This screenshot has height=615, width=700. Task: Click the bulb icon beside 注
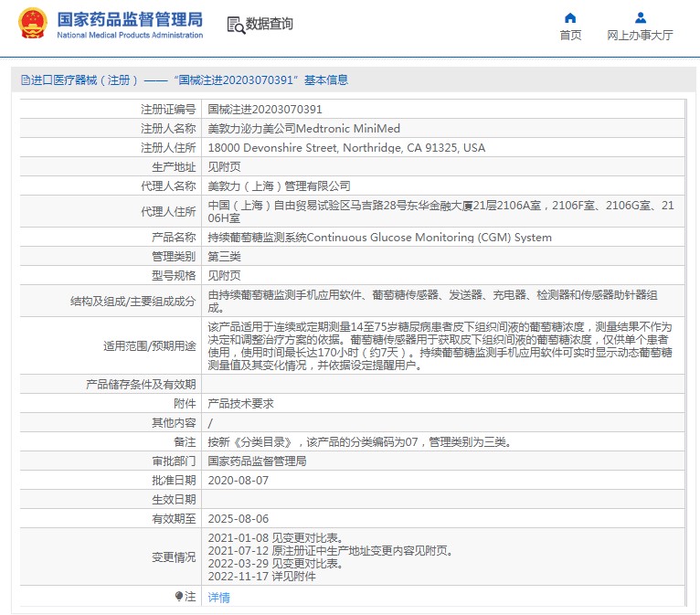tap(179, 596)
